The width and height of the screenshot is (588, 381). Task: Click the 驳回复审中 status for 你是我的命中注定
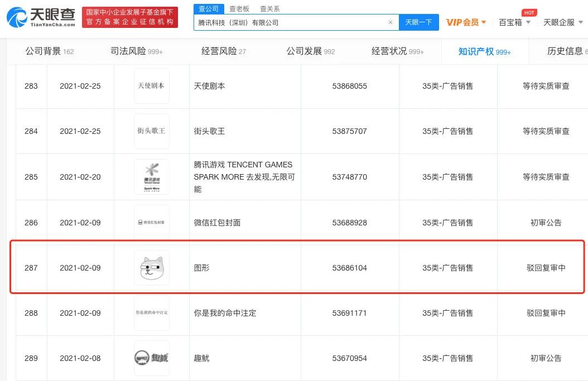pos(546,313)
